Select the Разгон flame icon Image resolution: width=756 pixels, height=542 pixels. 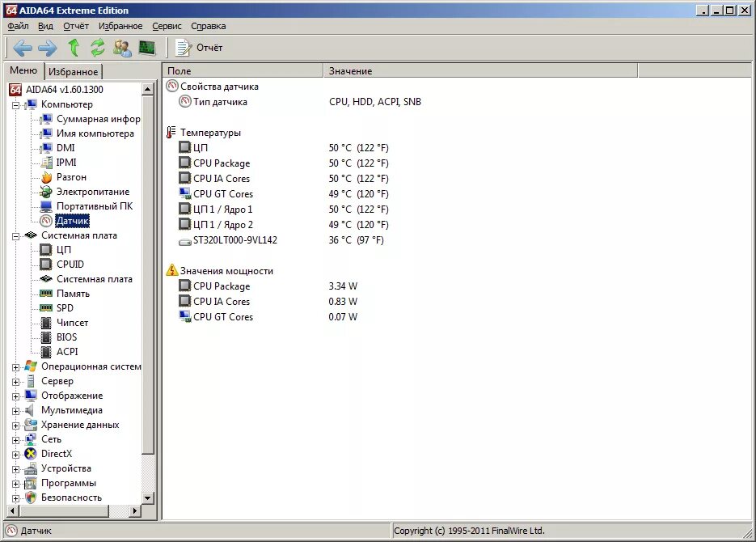click(46, 177)
